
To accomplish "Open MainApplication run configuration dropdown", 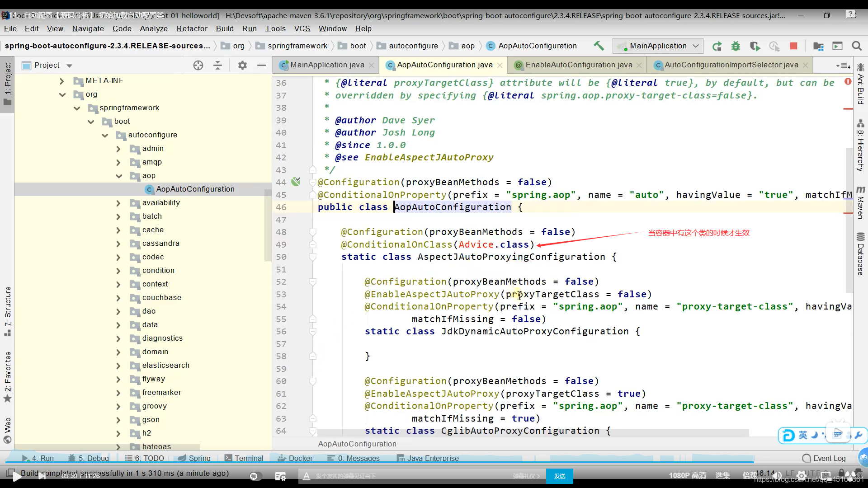I will point(658,46).
